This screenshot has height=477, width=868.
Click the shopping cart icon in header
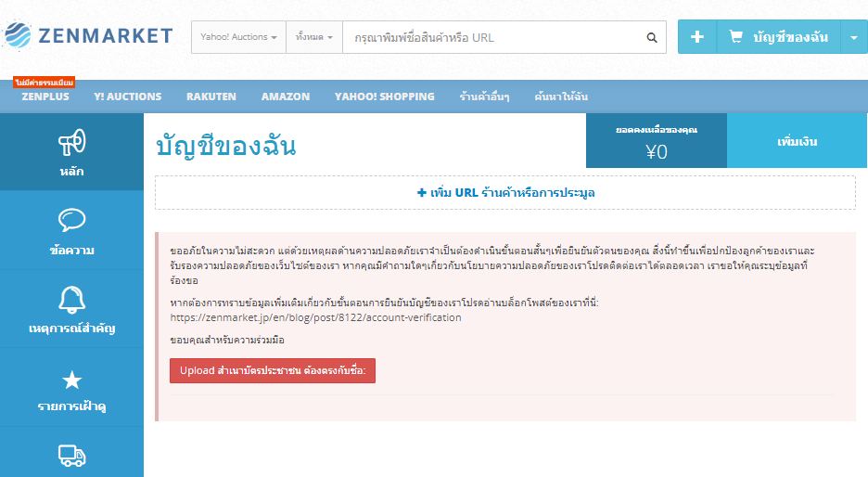pos(735,36)
